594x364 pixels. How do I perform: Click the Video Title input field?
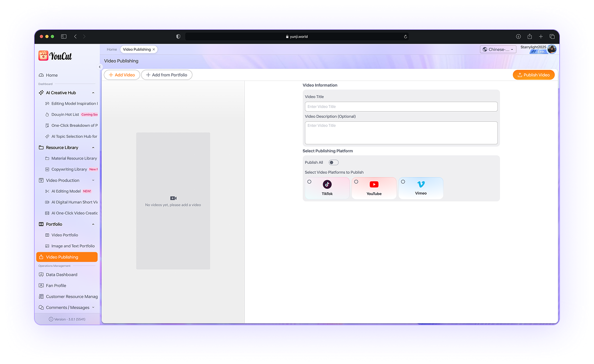click(x=401, y=107)
